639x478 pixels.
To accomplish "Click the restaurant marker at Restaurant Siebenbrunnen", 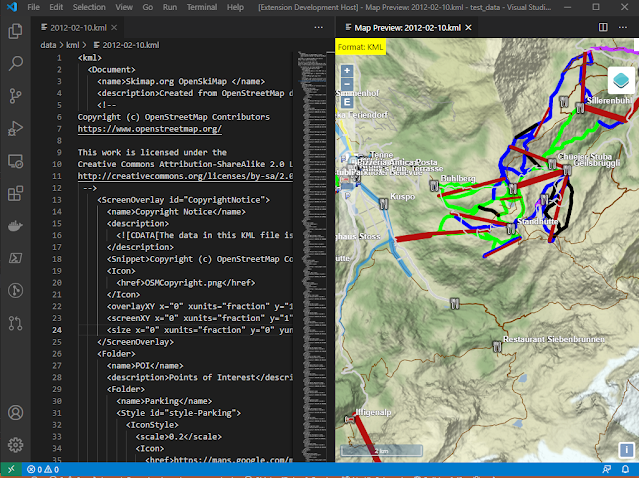I will tap(496, 347).
